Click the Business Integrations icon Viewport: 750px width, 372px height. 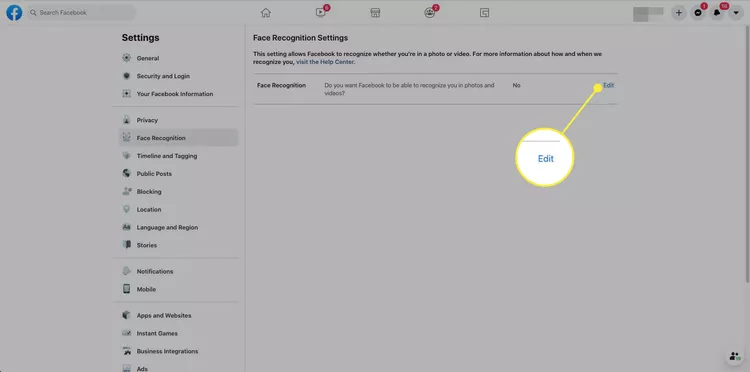tap(126, 351)
